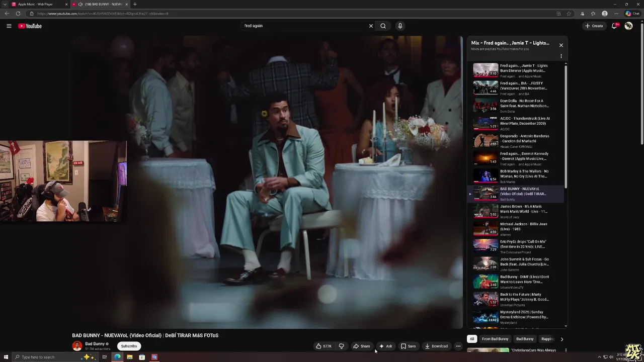Bookmark this page with the star
Screen dimensions: 644x362
point(569,14)
